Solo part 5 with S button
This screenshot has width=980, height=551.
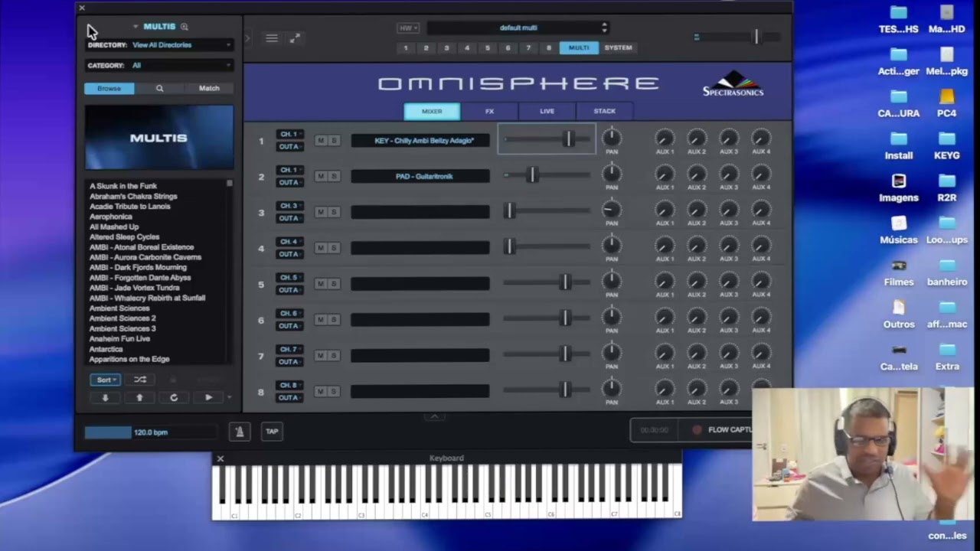point(334,284)
